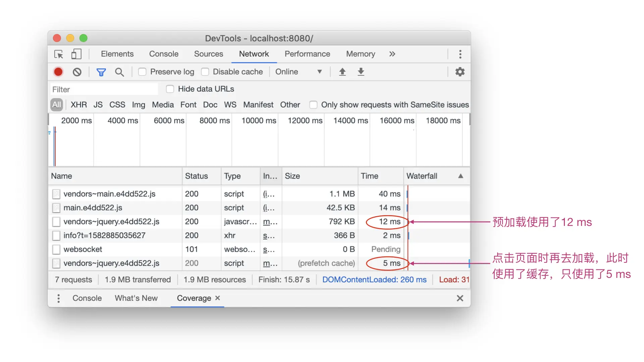Switch to the Performance tab
The width and height of the screenshot is (644, 362).
click(x=307, y=54)
